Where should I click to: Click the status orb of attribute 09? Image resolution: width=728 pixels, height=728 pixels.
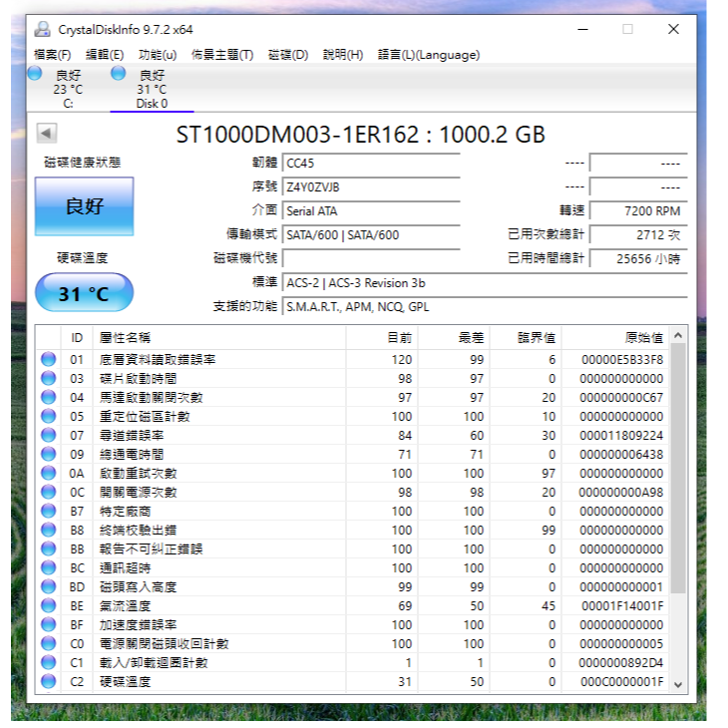[x=48, y=455]
